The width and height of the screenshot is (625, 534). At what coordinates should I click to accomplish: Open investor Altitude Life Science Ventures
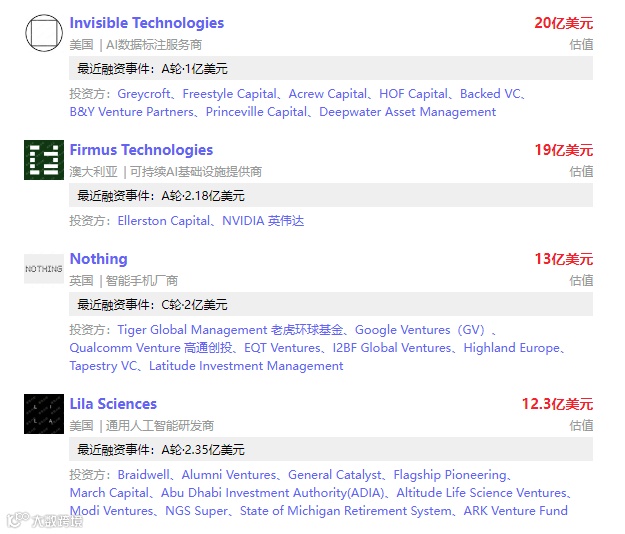[x=482, y=493]
